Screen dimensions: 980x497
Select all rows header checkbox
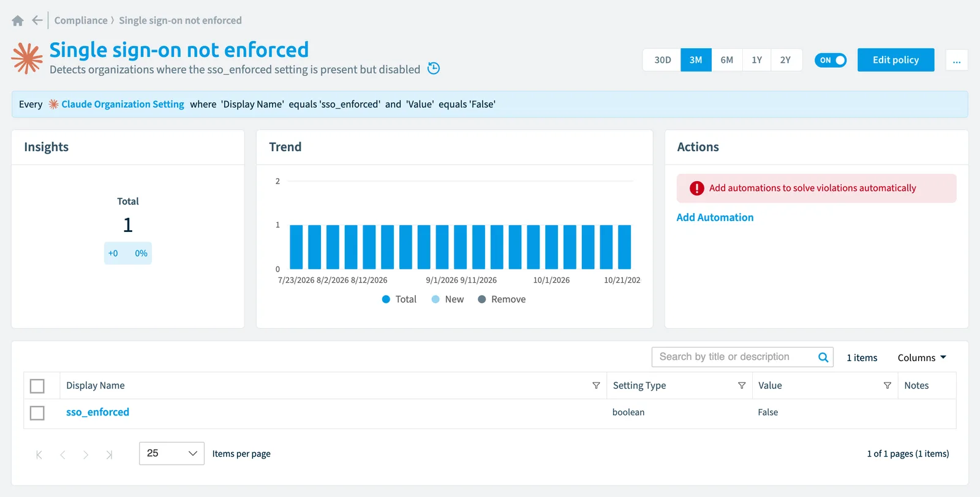click(x=37, y=386)
